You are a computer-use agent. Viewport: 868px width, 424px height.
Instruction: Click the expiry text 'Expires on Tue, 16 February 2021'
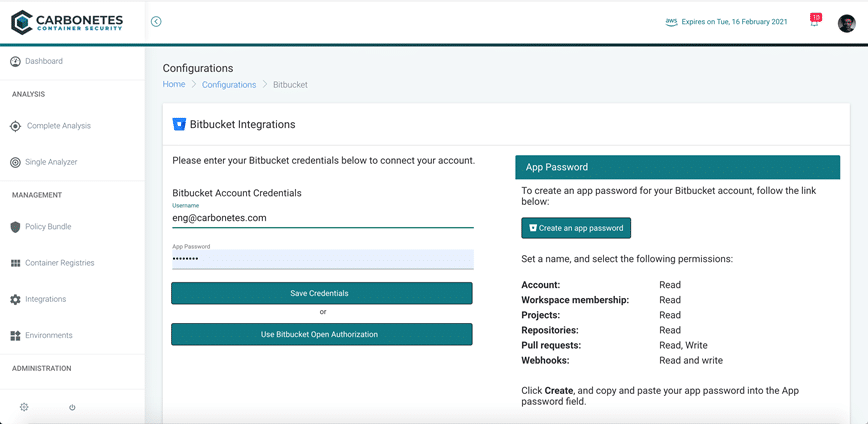point(735,22)
